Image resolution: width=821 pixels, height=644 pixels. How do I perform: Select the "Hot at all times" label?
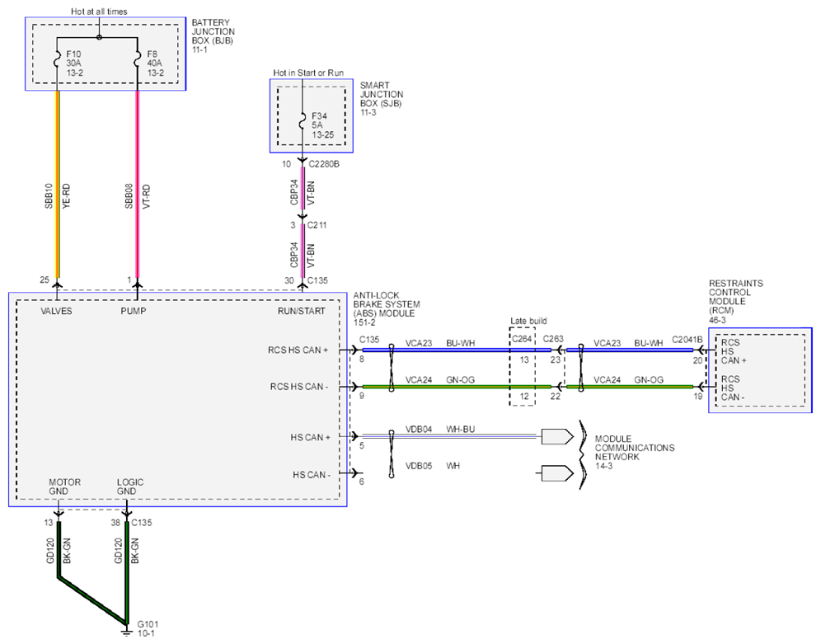point(99,11)
